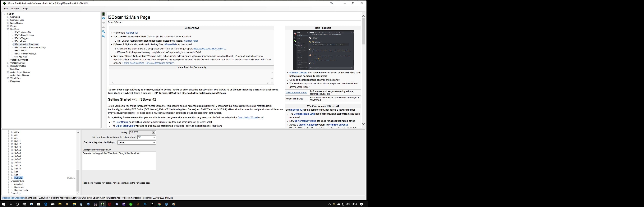644x207 pixels.
Task: Open the Windows Start menu
Action: pos(3,204)
